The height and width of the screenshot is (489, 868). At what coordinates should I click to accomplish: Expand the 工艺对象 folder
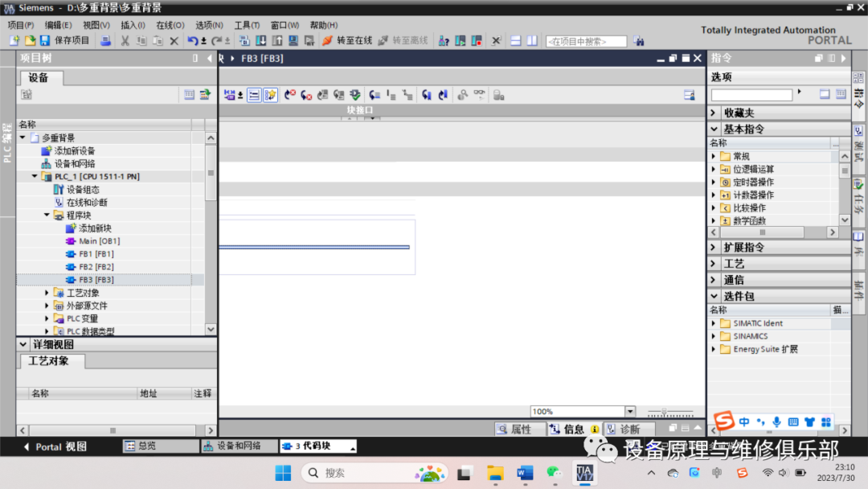click(x=47, y=293)
